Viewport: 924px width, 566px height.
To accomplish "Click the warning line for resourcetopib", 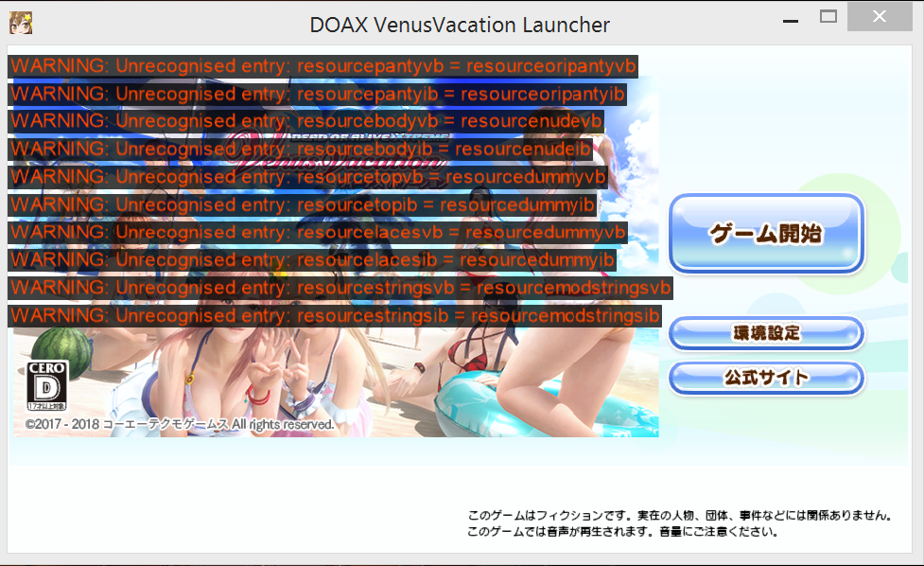I will (x=303, y=204).
